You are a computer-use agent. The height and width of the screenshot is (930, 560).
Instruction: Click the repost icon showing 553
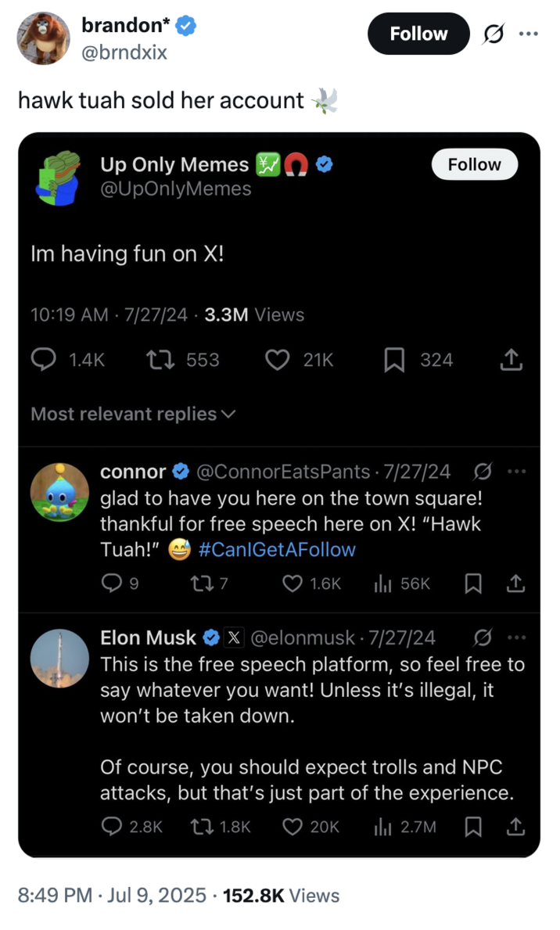159,359
